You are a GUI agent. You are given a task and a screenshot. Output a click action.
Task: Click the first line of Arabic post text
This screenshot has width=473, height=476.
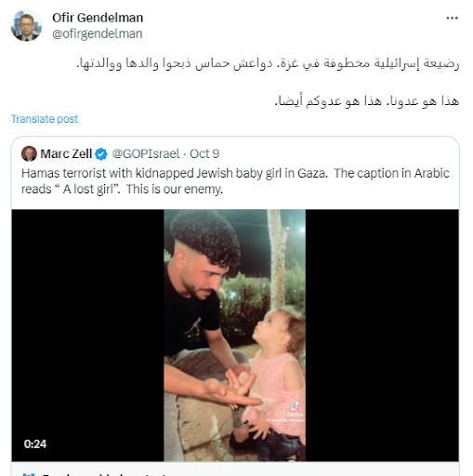268,63
